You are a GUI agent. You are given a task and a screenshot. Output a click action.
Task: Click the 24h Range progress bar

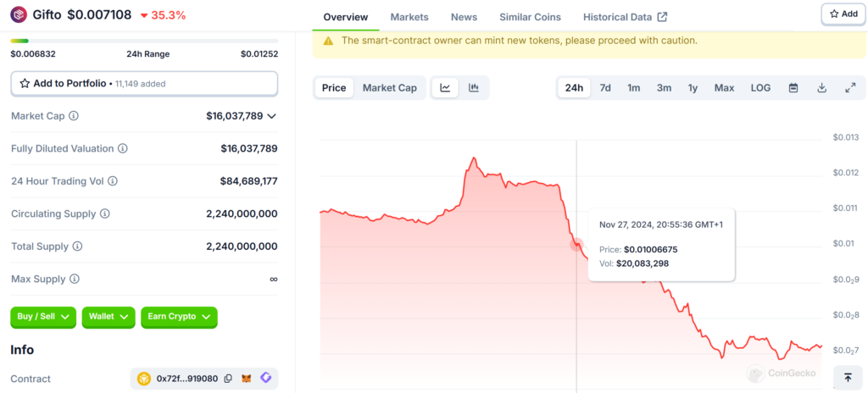coord(144,41)
